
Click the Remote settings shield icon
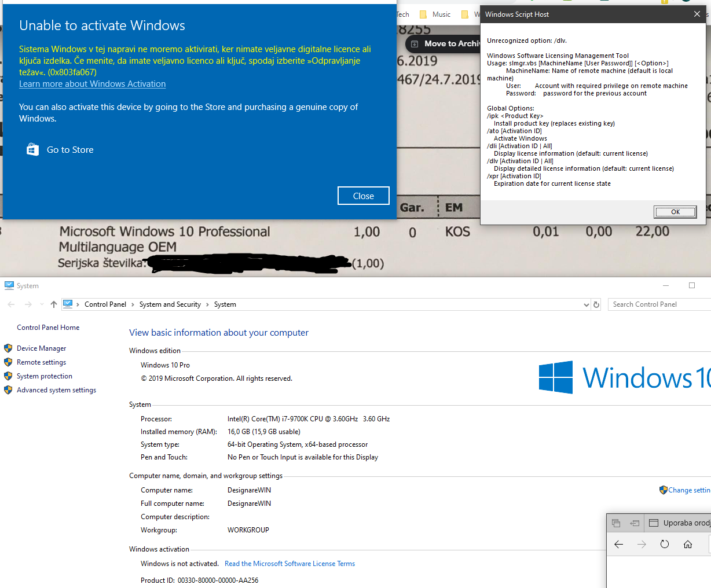pos(8,362)
